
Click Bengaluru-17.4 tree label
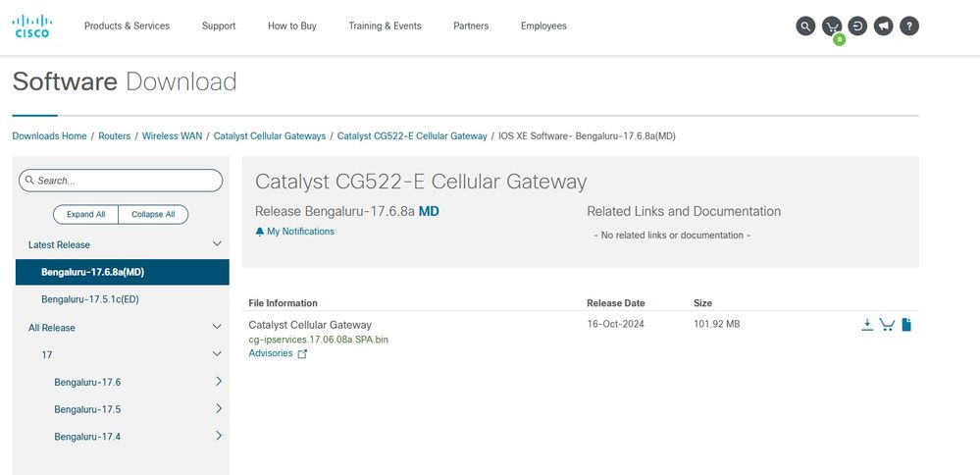pyautogui.click(x=87, y=437)
